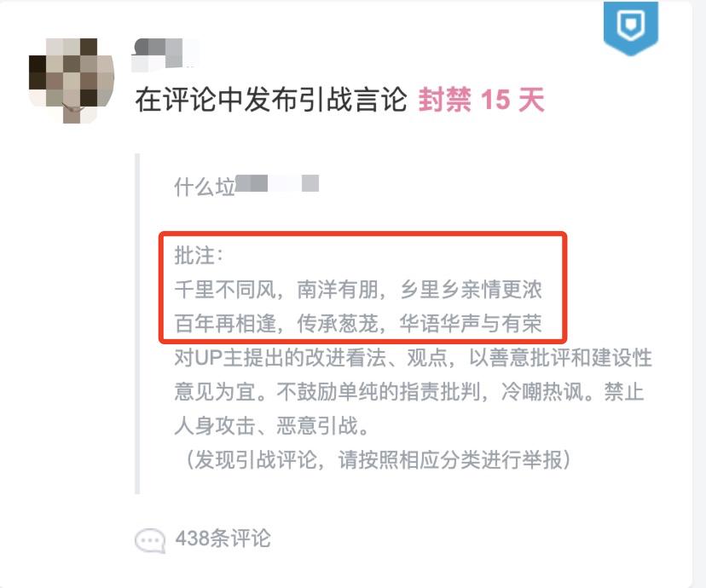The height and width of the screenshot is (588, 706).
Task: Select the pink 封禁 15 天 label
Action: pos(481,100)
